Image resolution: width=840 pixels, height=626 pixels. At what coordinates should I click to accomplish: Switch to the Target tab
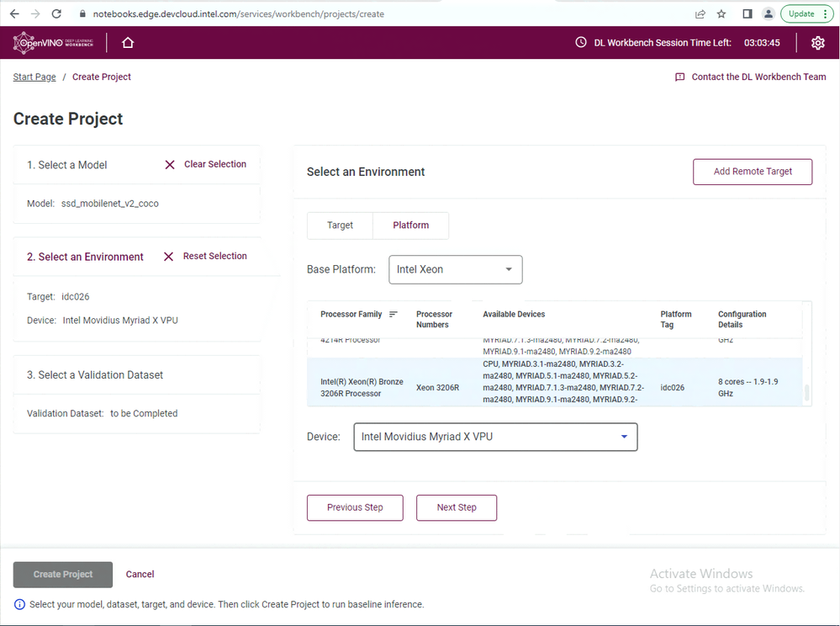340,225
